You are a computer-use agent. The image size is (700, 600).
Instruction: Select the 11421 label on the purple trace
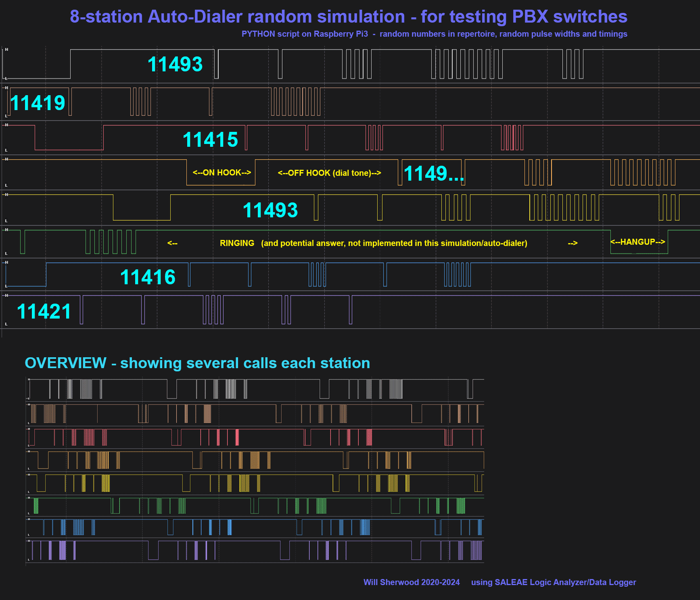44,312
